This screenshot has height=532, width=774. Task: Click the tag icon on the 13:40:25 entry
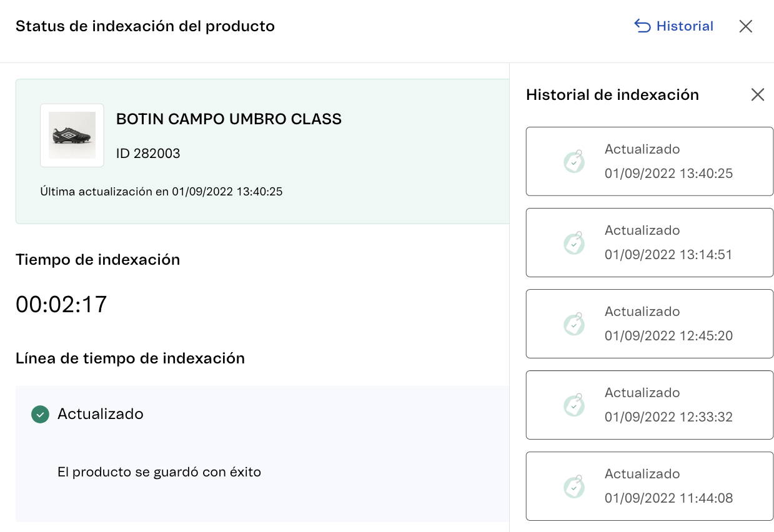[574, 161]
